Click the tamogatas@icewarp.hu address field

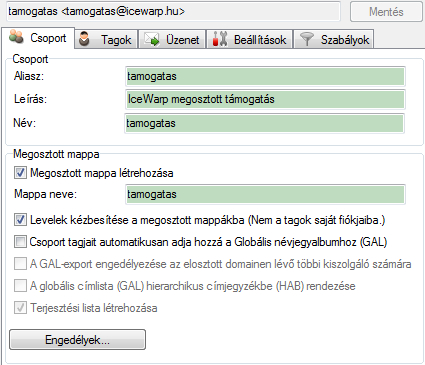tap(173, 11)
